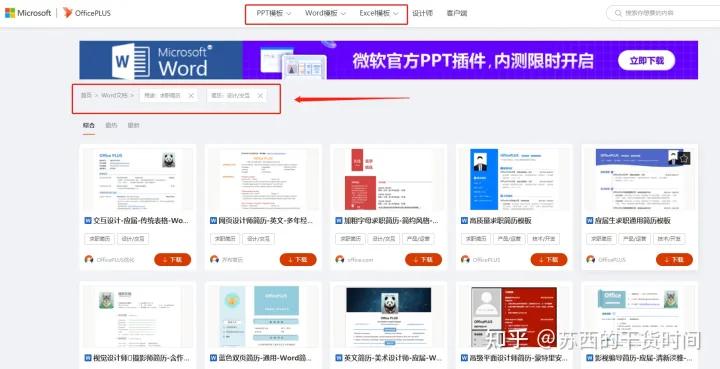Click Word icon beside 高级平面设计师简历 title
This screenshot has height=369, width=720.
465,358
